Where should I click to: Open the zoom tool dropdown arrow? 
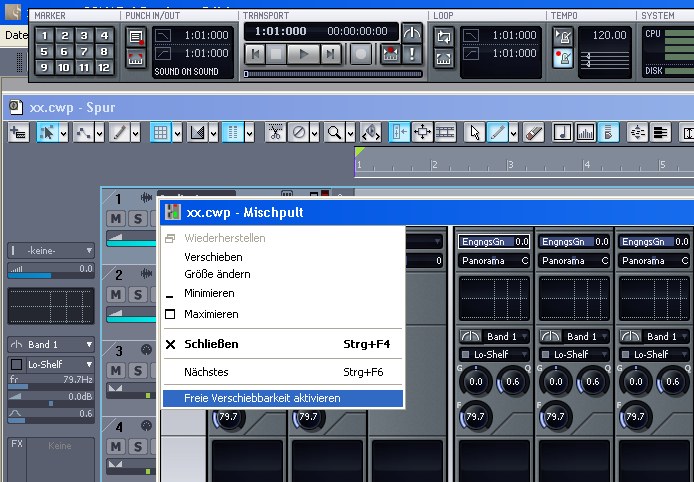[x=351, y=132]
